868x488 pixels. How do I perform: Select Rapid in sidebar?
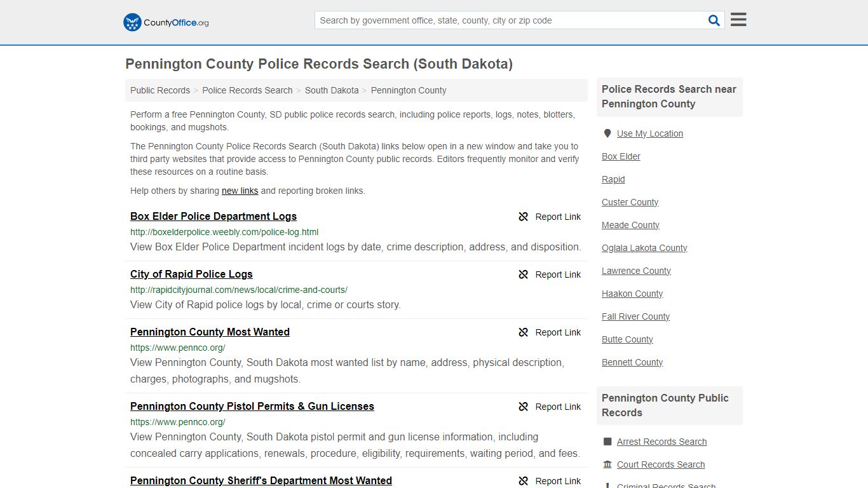[613, 179]
